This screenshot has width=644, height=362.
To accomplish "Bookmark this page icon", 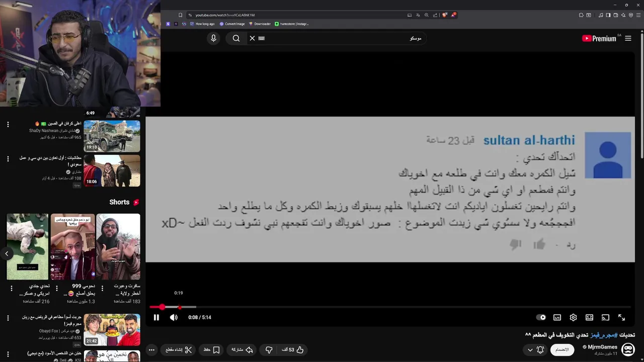I will pos(180,15).
